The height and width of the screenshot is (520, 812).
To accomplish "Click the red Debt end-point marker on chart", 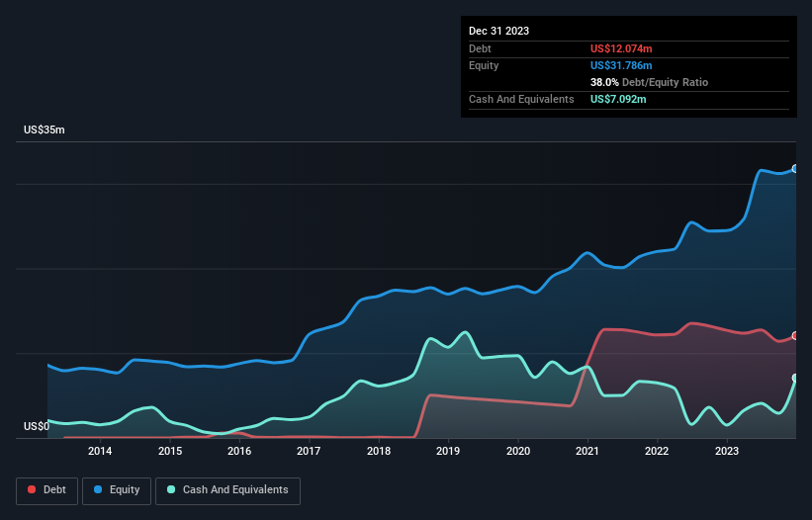I will click(x=795, y=336).
